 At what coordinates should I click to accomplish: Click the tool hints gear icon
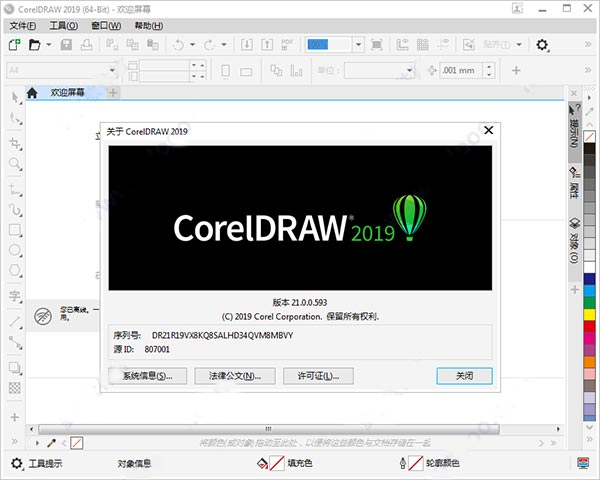tap(16, 463)
